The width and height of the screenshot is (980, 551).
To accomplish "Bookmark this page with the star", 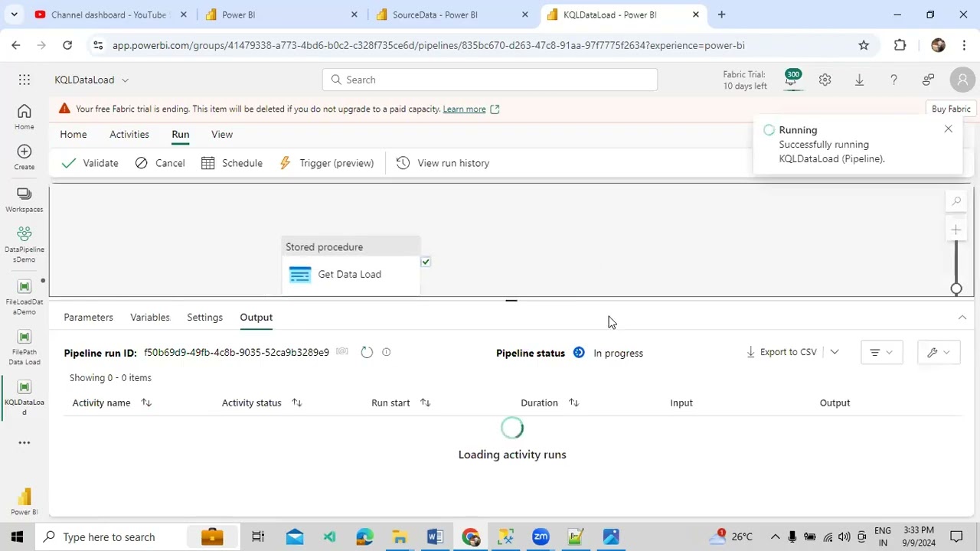I will tap(864, 45).
